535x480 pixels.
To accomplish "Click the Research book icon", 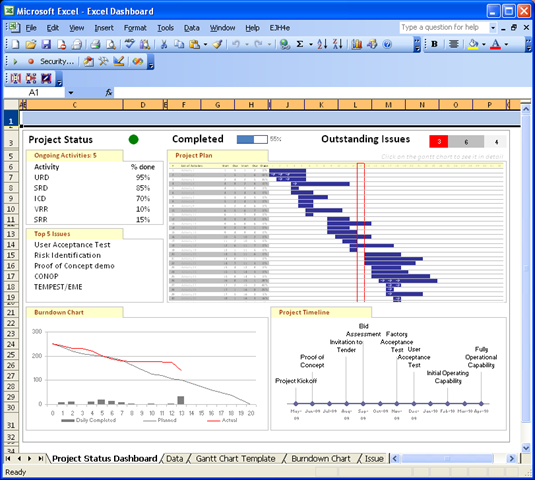I will pos(145,44).
